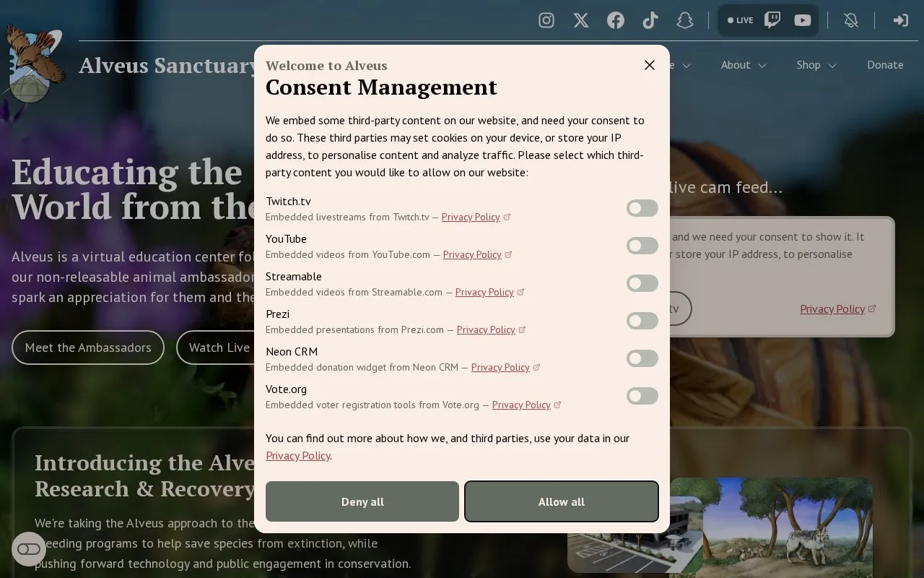Open the X (Twitter) icon link
The image size is (924, 578).
coord(581,20)
